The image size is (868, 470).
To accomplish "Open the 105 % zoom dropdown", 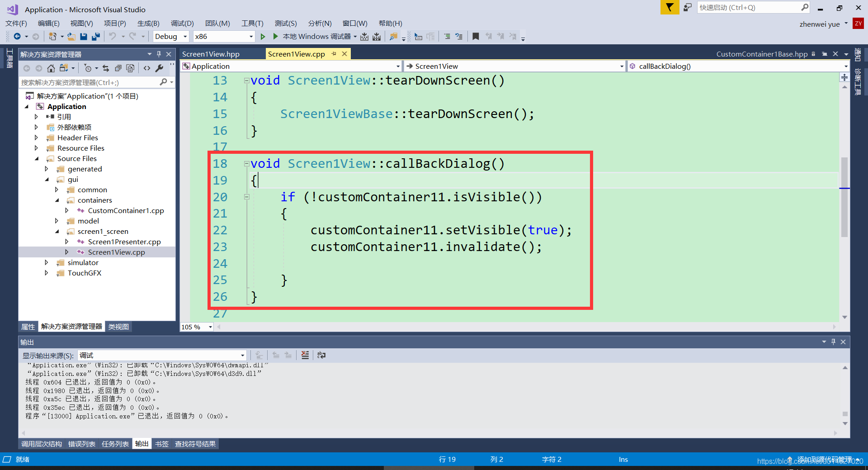I will (x=210, y=327).
